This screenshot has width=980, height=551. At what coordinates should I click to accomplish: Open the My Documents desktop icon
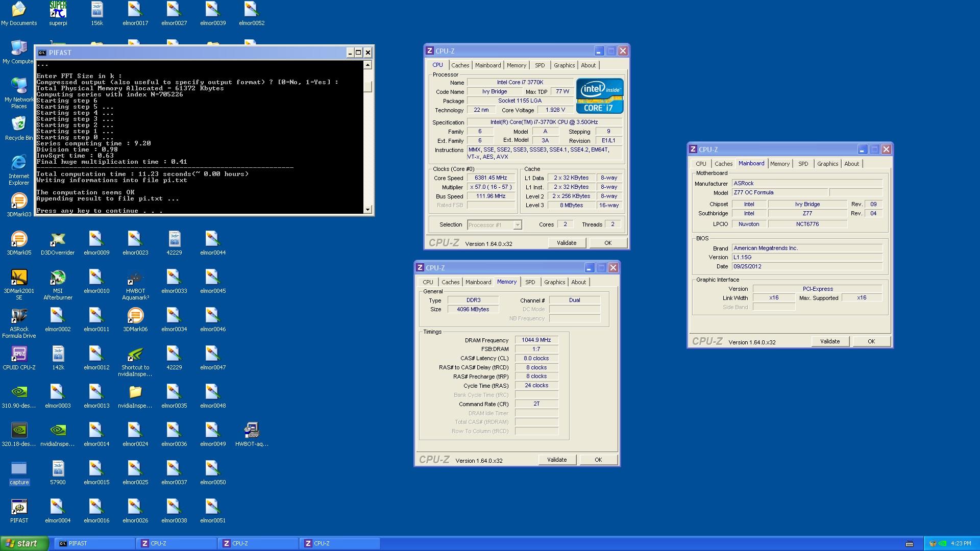pyautogui.click(x=19, y=14)
